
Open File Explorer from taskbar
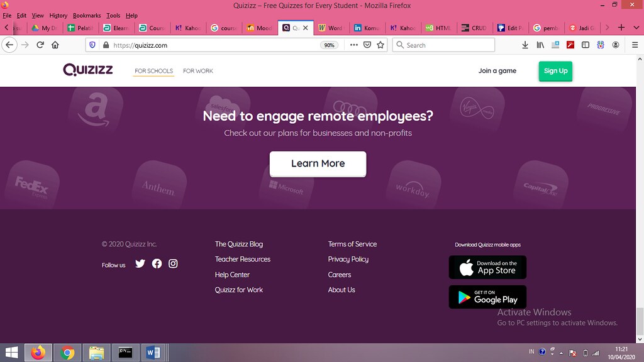click(96, 353)
